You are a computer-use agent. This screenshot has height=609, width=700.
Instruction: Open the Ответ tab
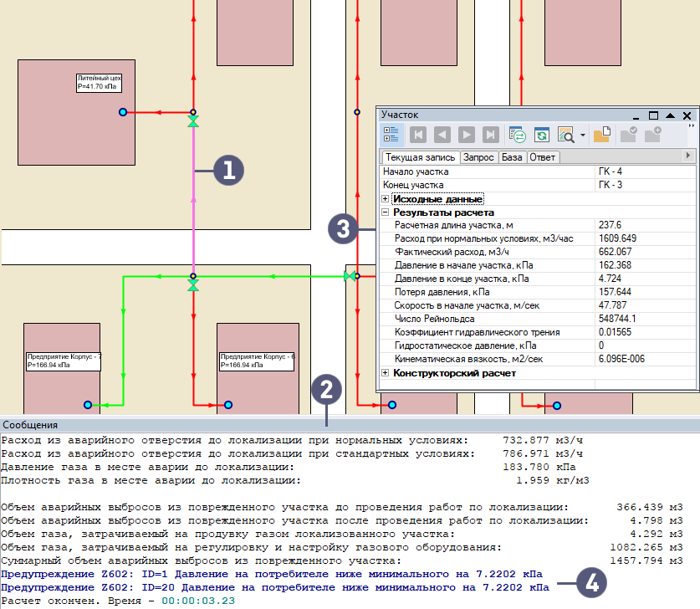(543, 157)
